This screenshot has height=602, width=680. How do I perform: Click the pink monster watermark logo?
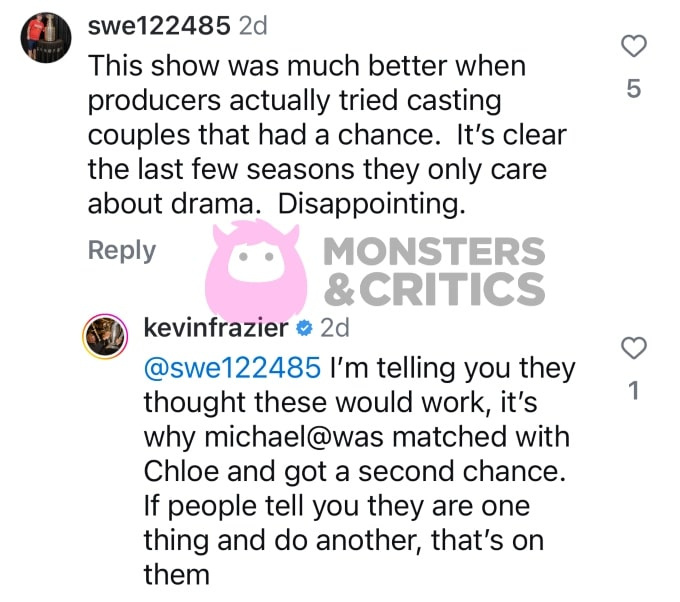(256, 270)
